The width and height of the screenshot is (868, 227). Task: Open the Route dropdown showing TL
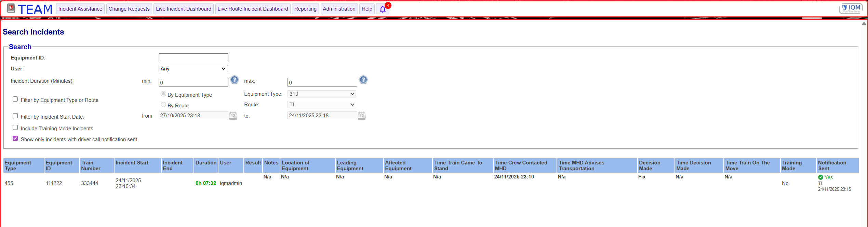coord(321,105)
